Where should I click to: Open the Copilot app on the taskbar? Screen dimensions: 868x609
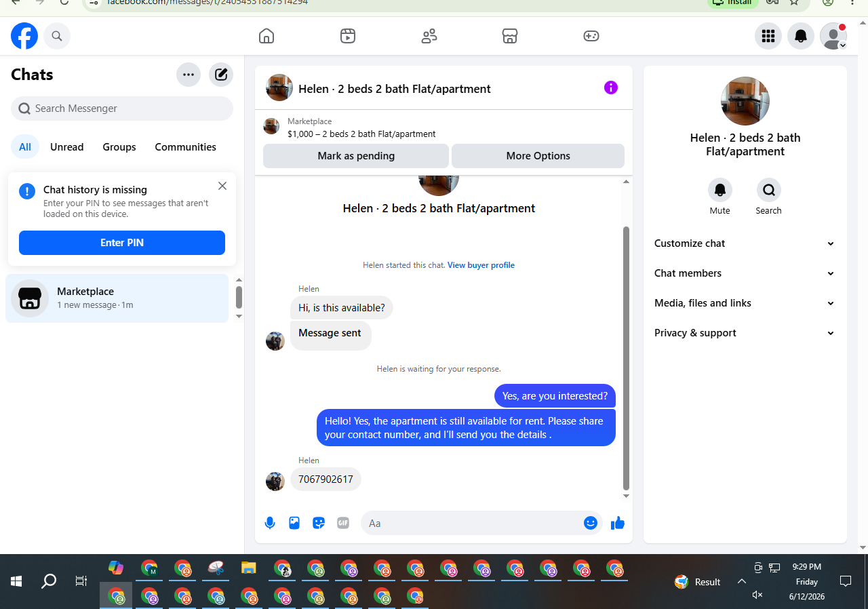coord(116,568)
